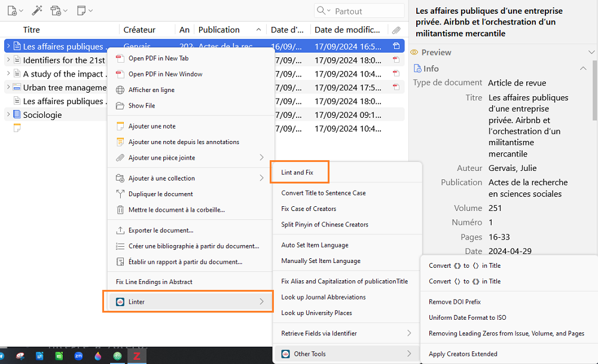Select Fix Line Endings in Abstract
Image resolution: width=598 pixels, height=364 pixels.
[154, 282]
